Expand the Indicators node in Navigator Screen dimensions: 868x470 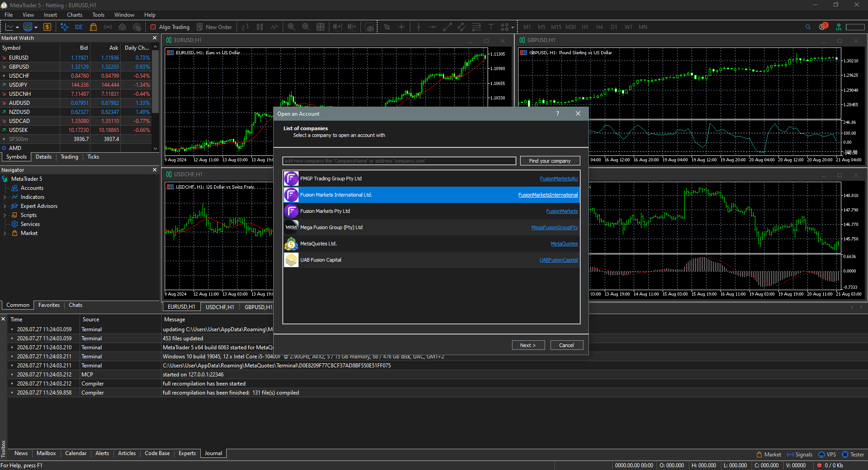tap(5, 197)
